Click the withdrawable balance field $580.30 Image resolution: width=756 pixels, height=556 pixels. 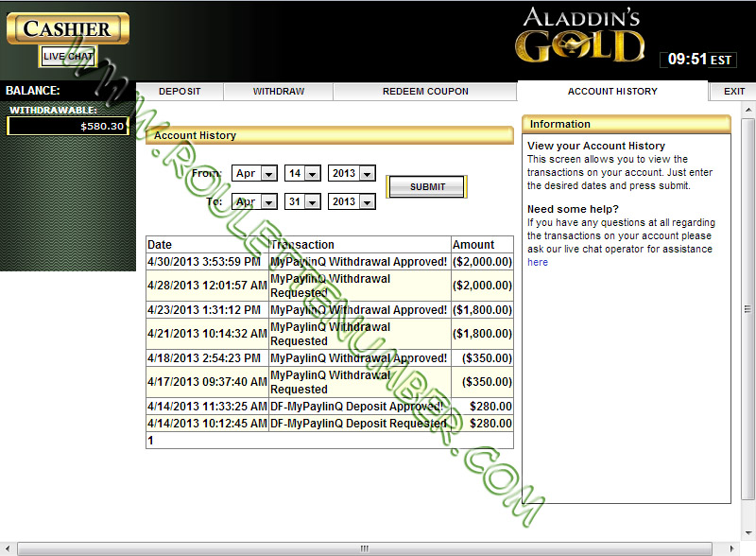click(x=68, y=126)
